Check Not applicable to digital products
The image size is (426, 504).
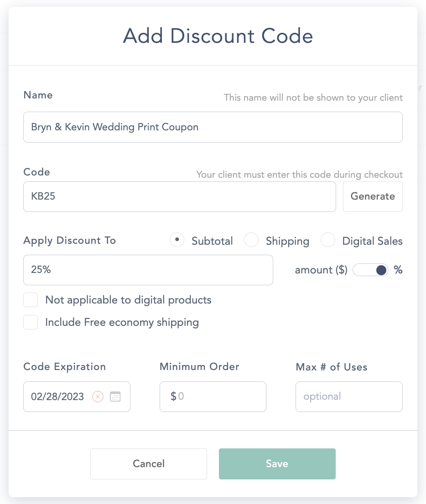click(x=31, y=300)
